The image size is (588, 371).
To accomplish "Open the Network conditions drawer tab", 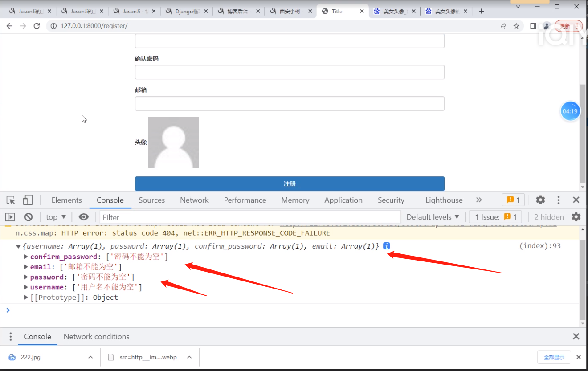I will [96, 337].
